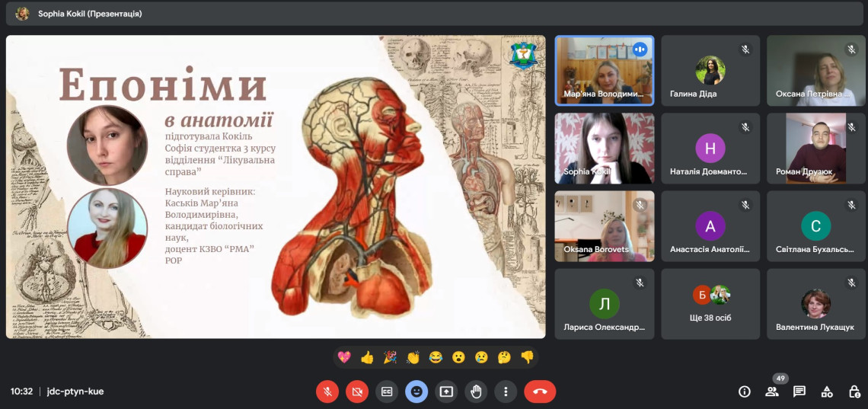Click the Анастасія Анатолії... participant tile
The width and height of the screenshot is (868, 409).
711,226
